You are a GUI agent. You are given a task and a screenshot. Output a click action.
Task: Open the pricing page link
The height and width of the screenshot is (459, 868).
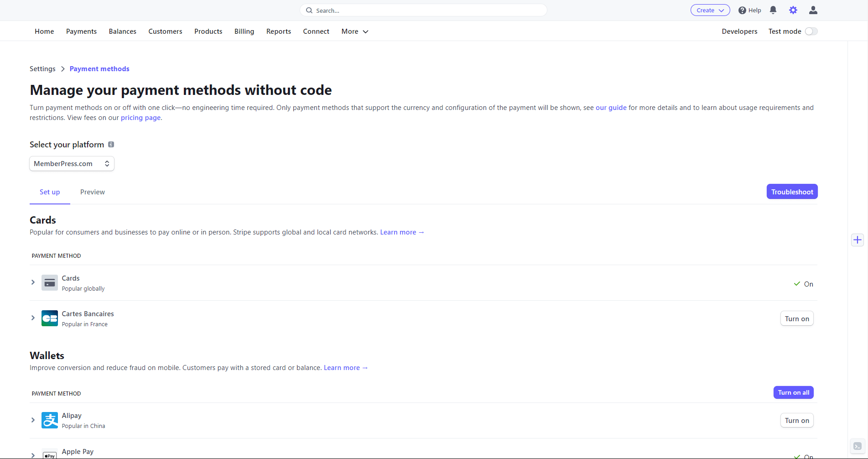click(140, 117)
